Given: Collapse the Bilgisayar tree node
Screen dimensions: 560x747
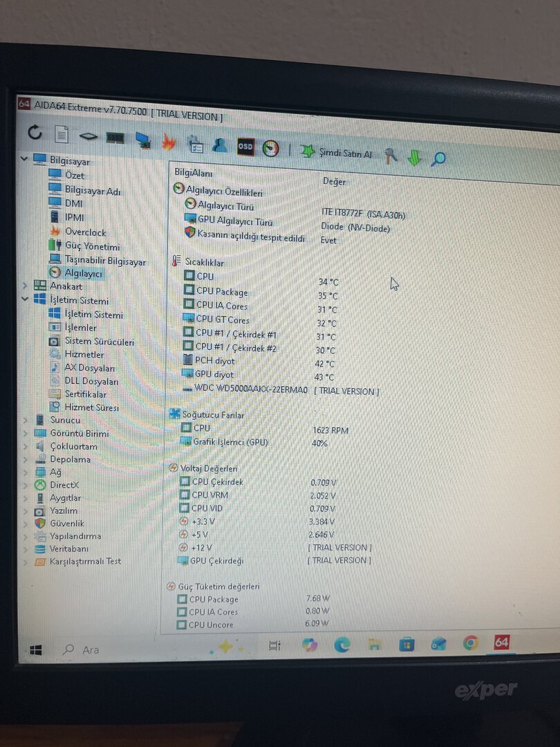Looking at the screenshot, I should 24,158.
